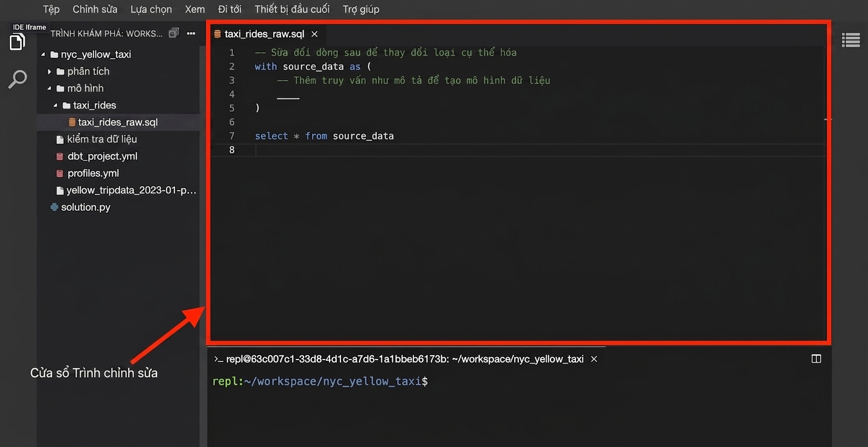868x447 pixels.
Task: Open dbt_project.yml in explorer
Action: click(103, 156)
